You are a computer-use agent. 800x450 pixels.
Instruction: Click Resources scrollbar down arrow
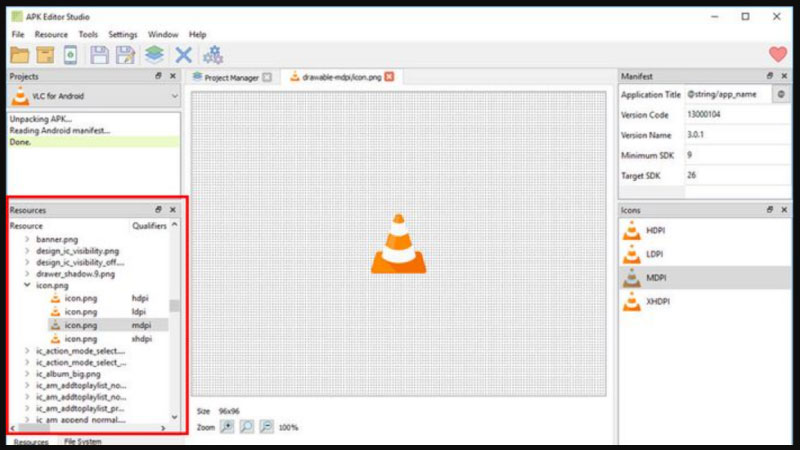click(x=174, y=417)
